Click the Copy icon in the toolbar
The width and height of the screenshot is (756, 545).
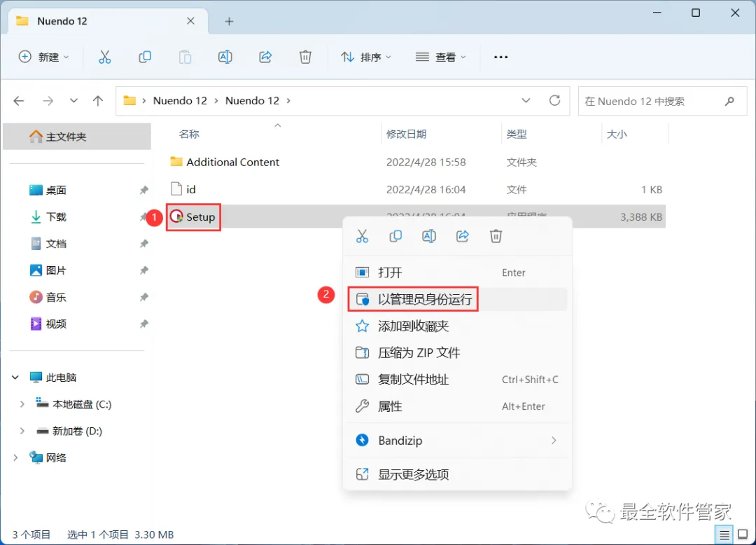[145, 57]
